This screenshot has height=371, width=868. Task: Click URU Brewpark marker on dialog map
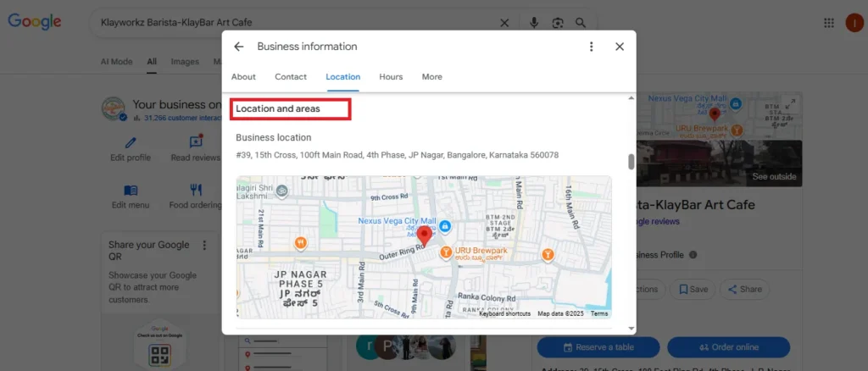[x=446, y=252]
